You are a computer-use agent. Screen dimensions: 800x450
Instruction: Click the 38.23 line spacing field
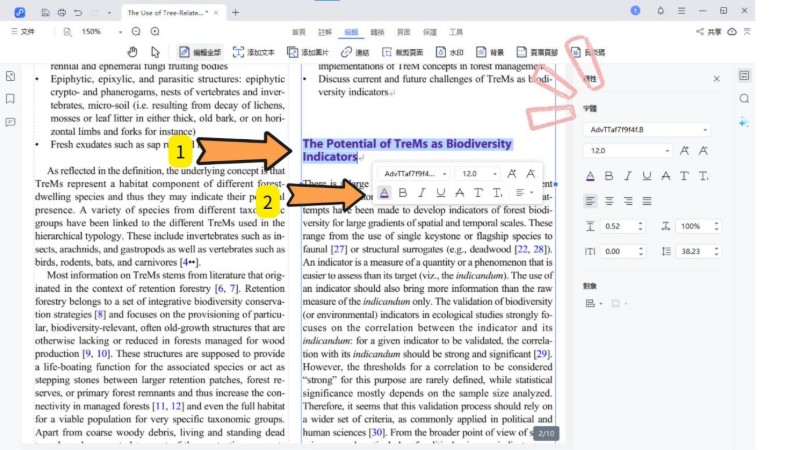[698, 251]
